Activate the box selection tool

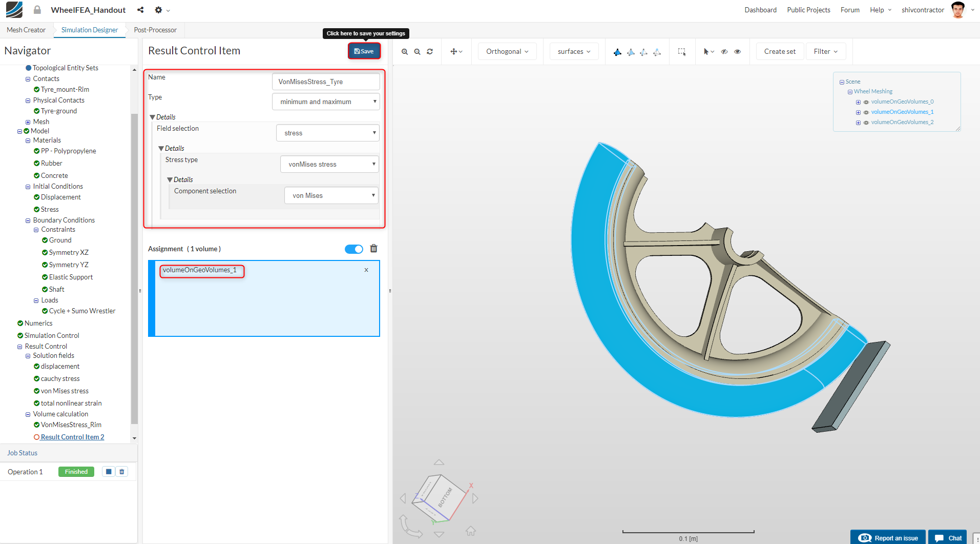(682, 52)
